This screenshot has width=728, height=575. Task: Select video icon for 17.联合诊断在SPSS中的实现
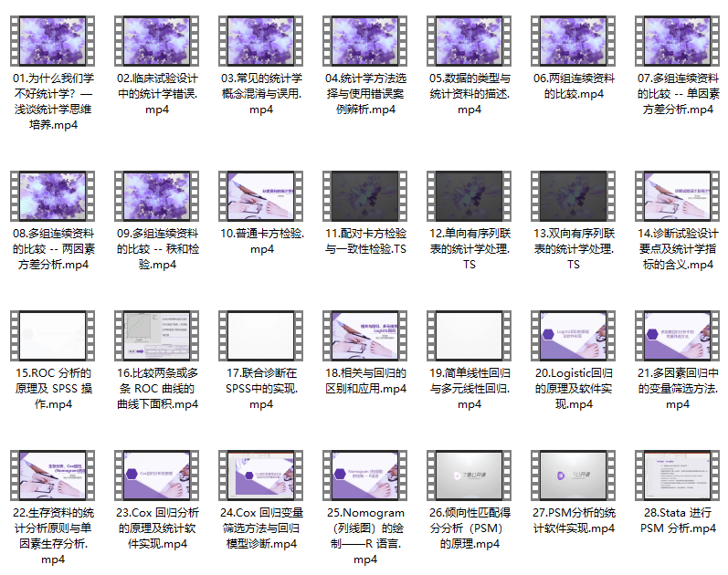point(261,336)
